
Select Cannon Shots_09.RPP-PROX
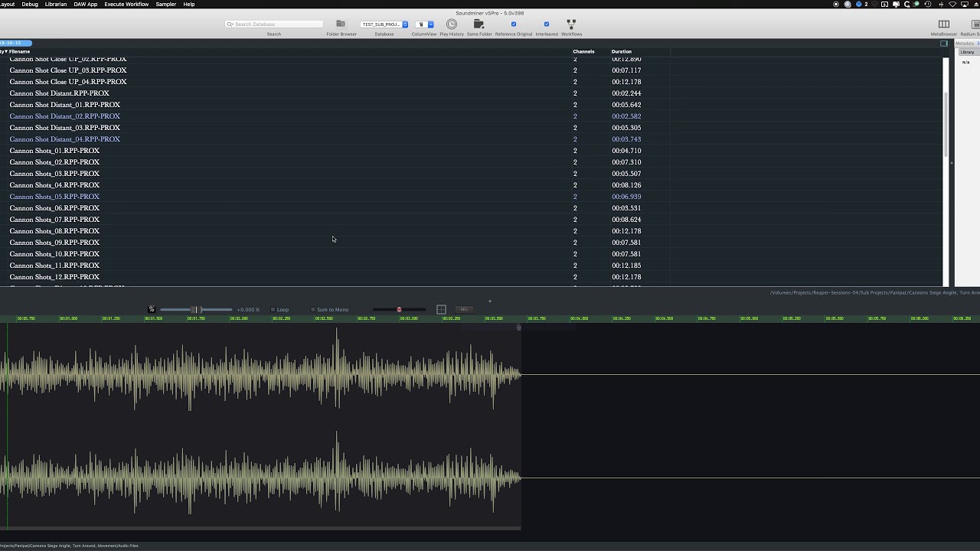[54, 243]
